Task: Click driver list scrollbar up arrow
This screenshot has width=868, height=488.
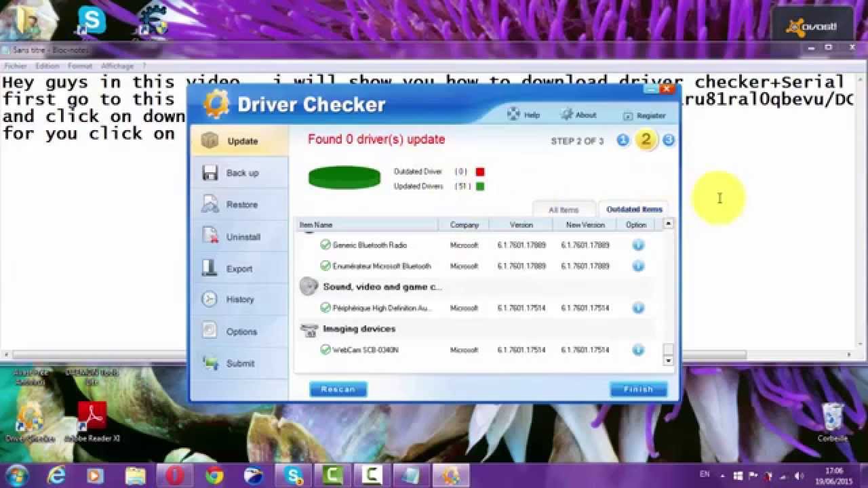Action: point(669,224)
